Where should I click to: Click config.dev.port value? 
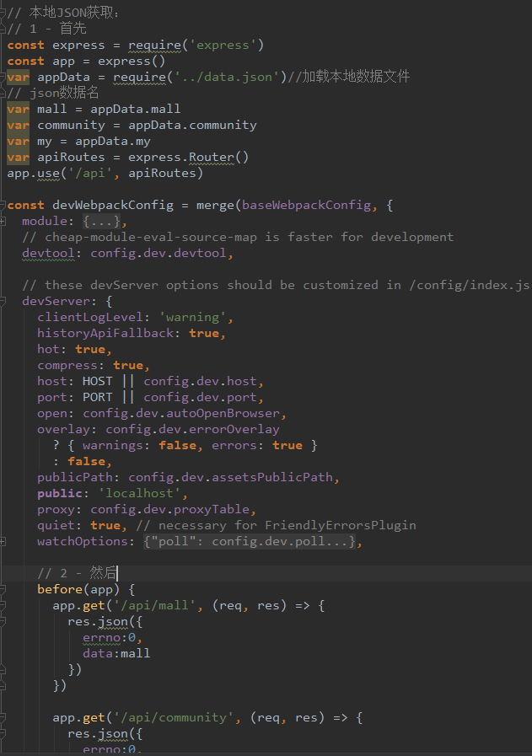coord(200,397)
